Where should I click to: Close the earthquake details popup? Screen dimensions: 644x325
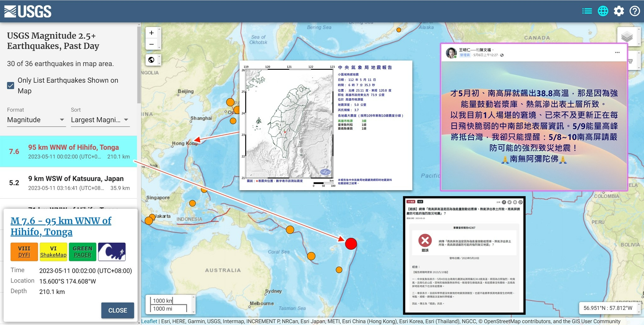coord(118,311)
